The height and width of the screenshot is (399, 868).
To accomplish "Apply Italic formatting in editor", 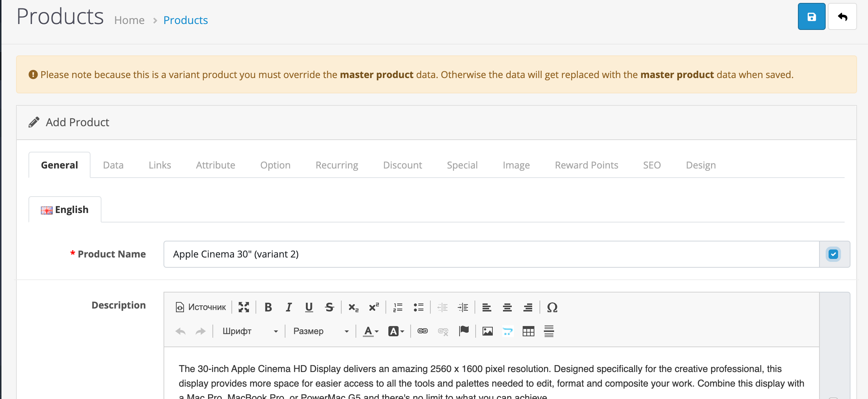I will point(288,307).
